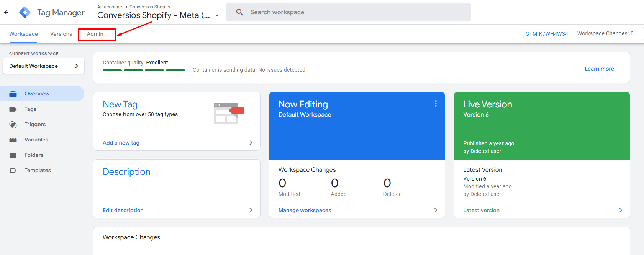
Task: Click the Description card heading
Action: tap(126, 172)
